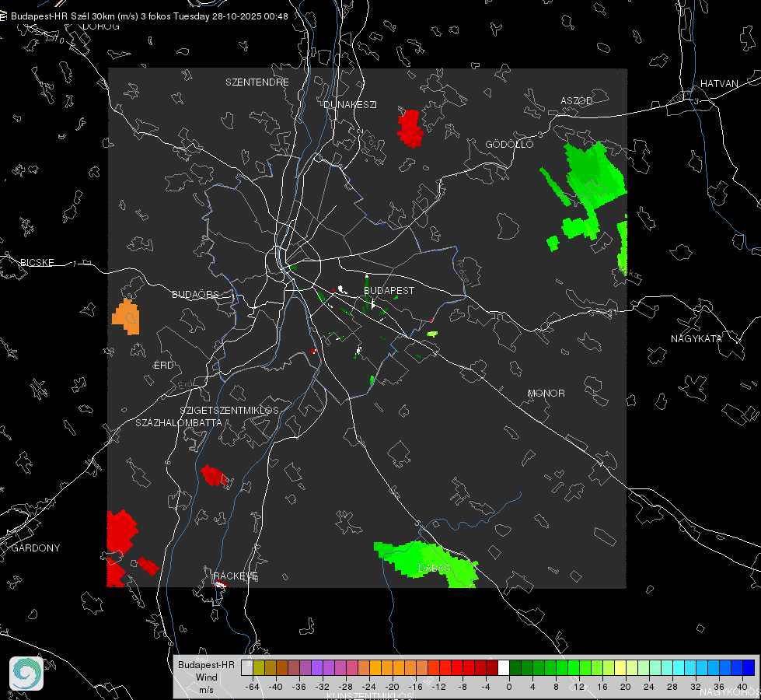Click the "-64" legend tick value
This screenshot has height=700, width=761.
(253, 687)
